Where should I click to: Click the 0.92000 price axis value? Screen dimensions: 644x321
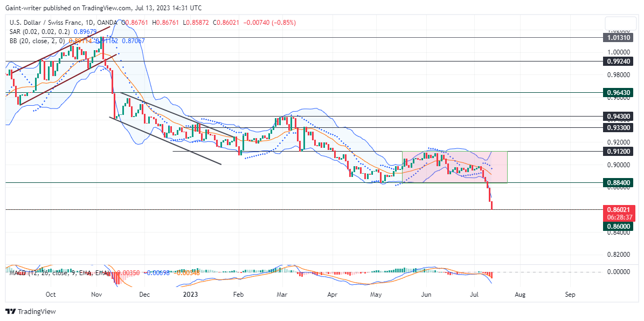pos(618,142)
